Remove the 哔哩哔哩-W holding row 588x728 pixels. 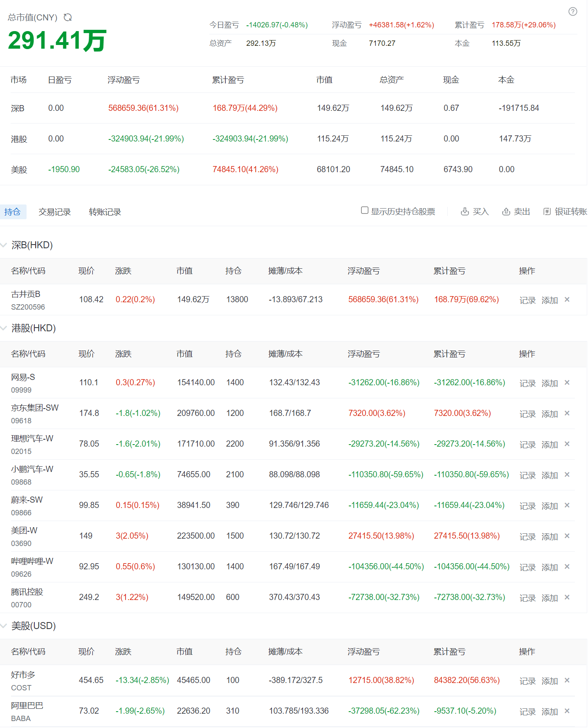coord(567,566)
